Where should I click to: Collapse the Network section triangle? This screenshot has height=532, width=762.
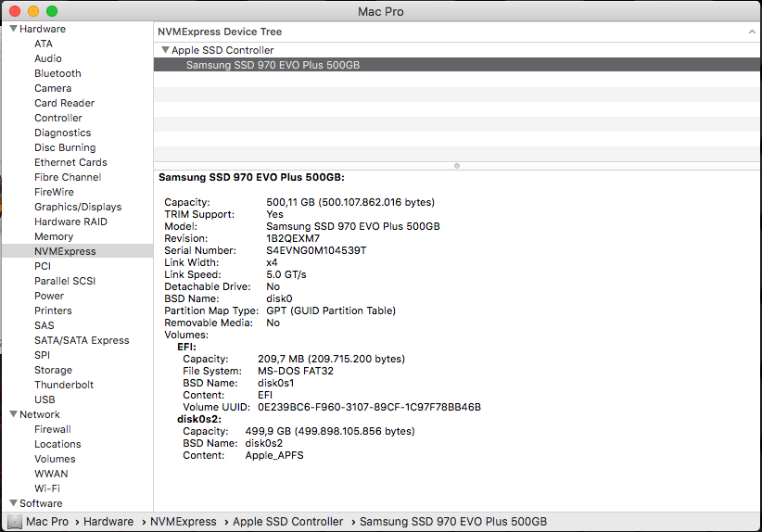14,414
